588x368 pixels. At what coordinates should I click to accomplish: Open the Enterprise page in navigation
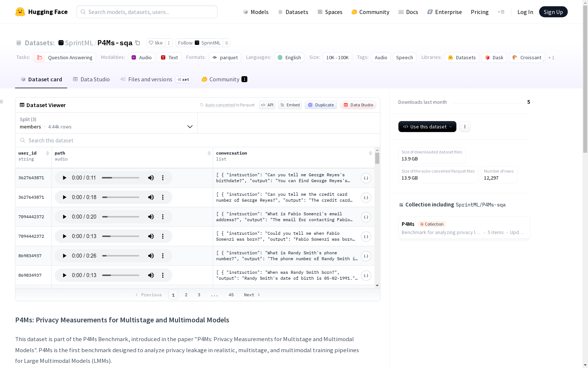pos(445,12)
